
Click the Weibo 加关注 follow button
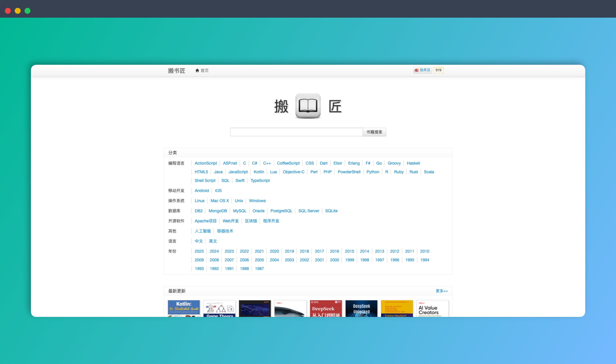tap(422, 70)
